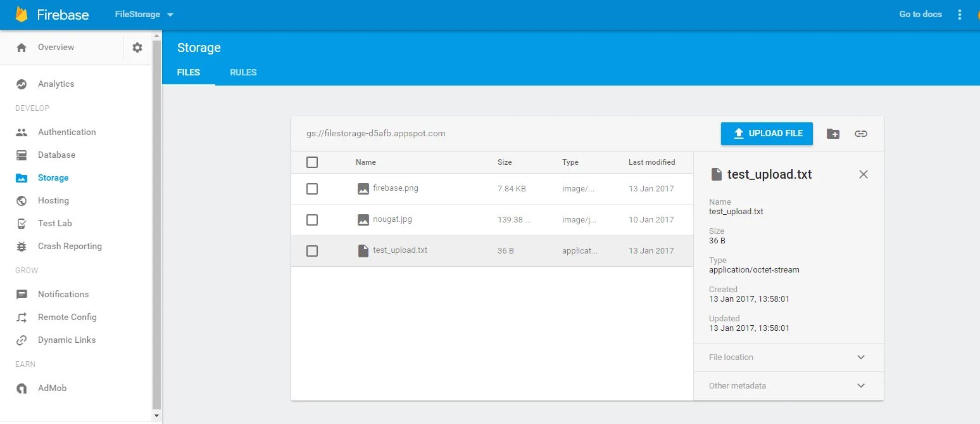Switch to the Rules tab
The width and height of the screenshot is (980, 424).
pyautogui.click(x=243, y=72)
